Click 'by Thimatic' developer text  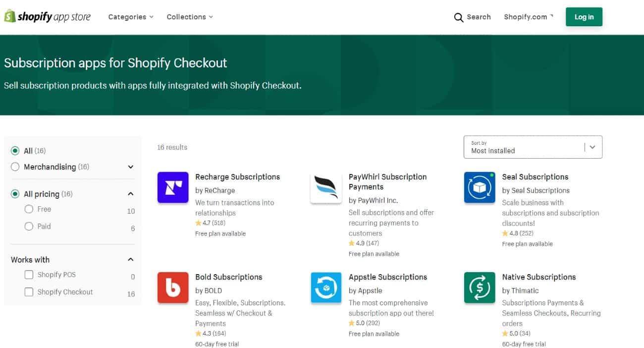pos(520,290)
